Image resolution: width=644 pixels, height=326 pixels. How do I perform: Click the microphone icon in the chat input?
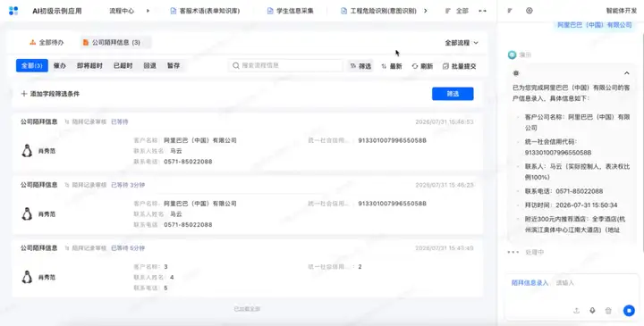pos(592,311)
